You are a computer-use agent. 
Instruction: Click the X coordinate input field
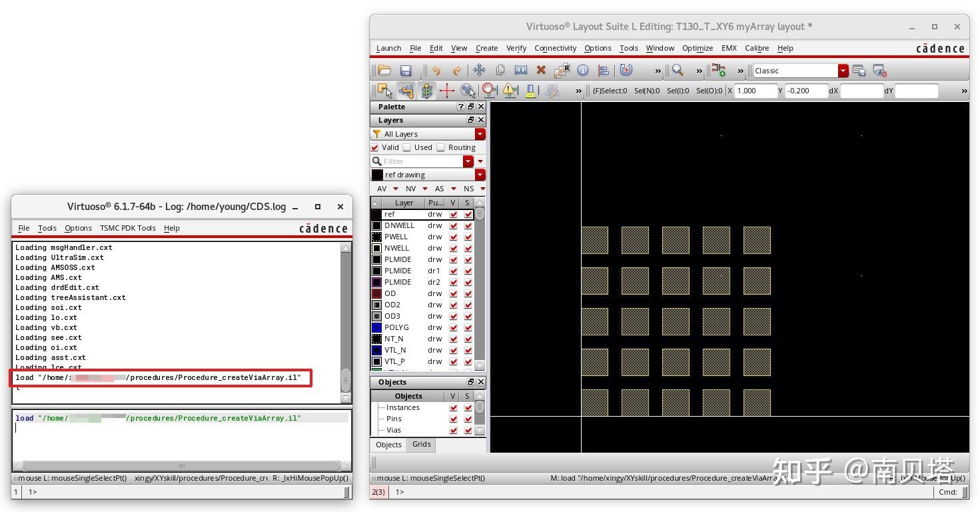click(755, 91)
